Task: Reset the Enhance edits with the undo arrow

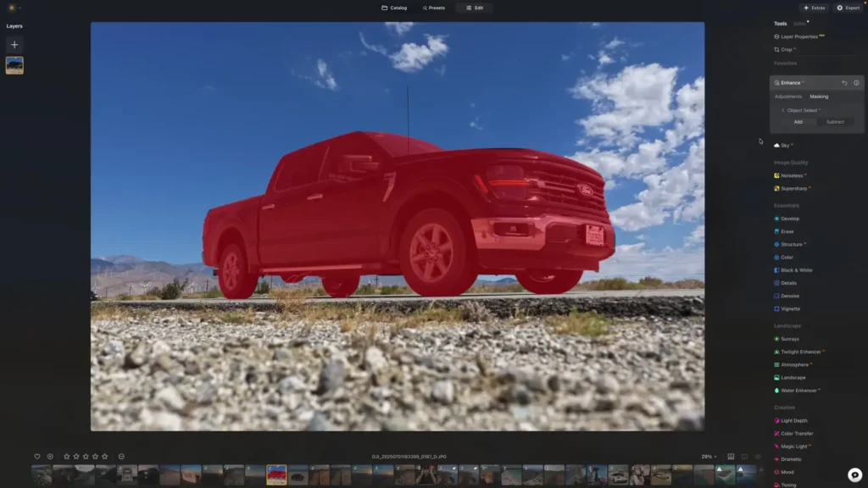Action: coord(844,82)
